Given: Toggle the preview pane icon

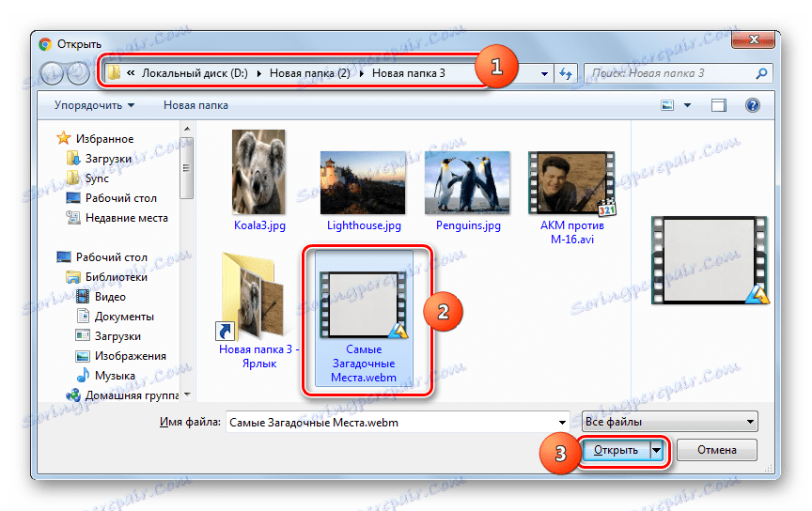Looking at the screenshot, I should 718,105.
